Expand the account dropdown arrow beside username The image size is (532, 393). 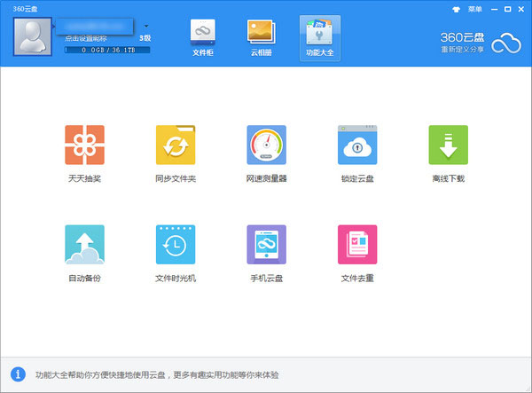[x=146, y=27]
